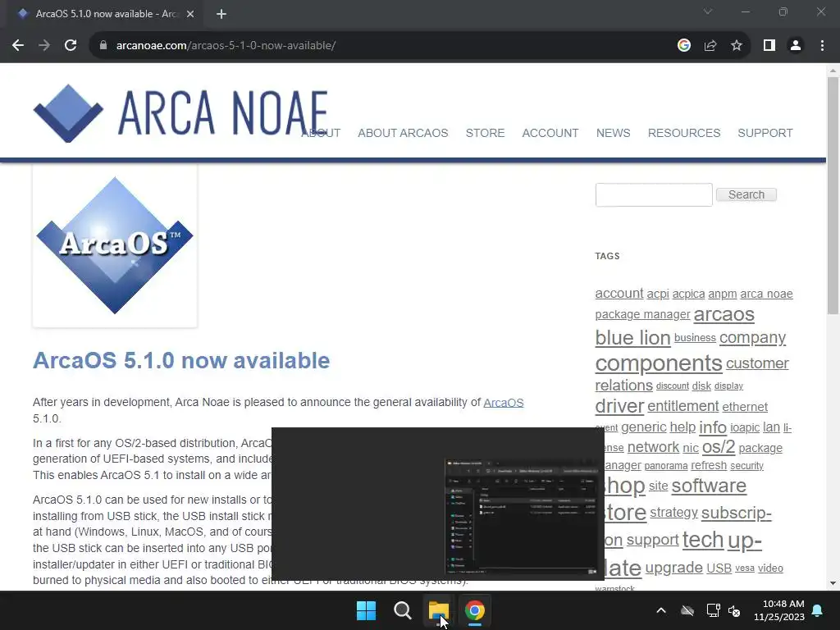
Task: Open the RESOURCES menu
Action: [x=684, y=133]
